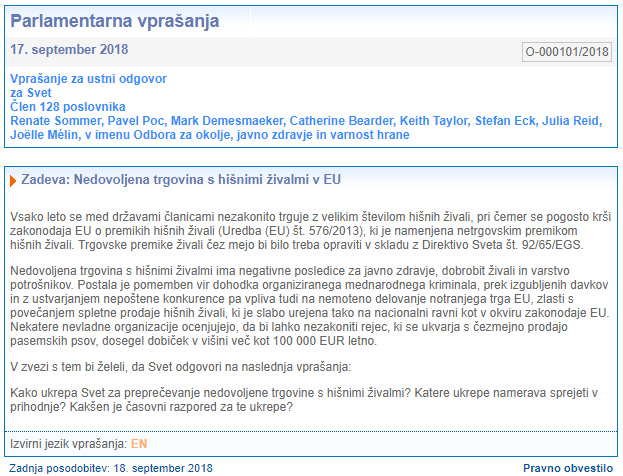Click author name Mark Demesmaeker
Image resolution: width=623 pixels, height=476 pixels.
tap(227, 121)
